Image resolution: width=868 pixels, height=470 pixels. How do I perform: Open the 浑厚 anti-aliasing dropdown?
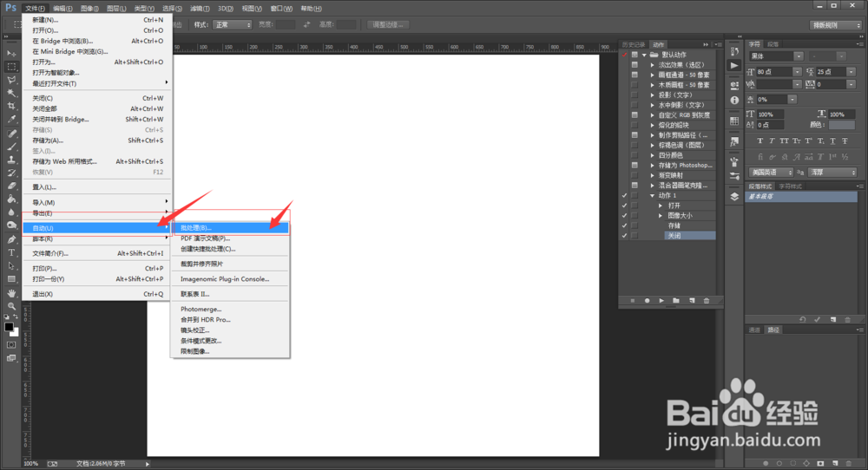click(x=833, y=173)
